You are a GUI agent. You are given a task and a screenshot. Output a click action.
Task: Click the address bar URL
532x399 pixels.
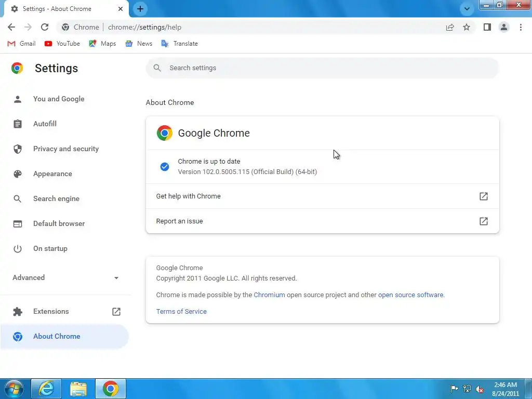(x=144, y=27)
